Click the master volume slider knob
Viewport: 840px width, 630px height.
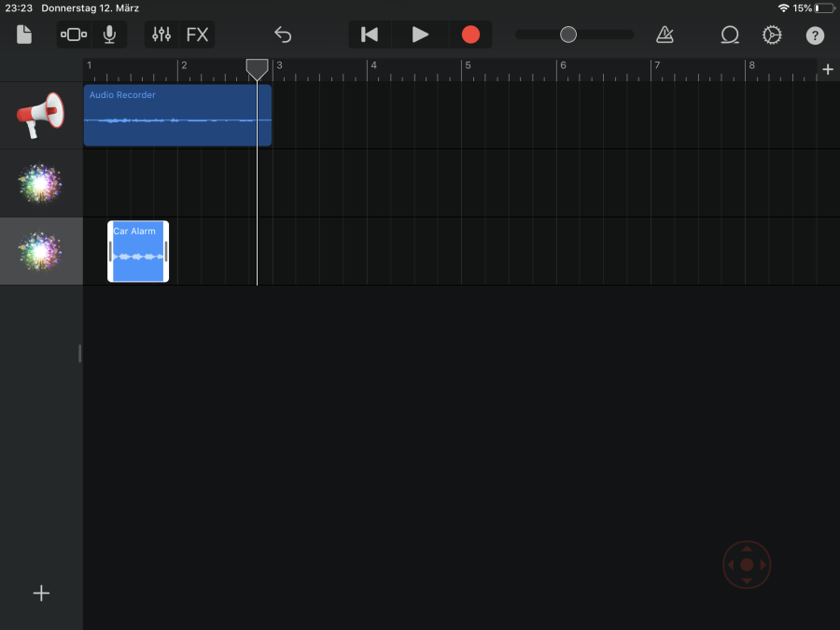coord(568,35)
